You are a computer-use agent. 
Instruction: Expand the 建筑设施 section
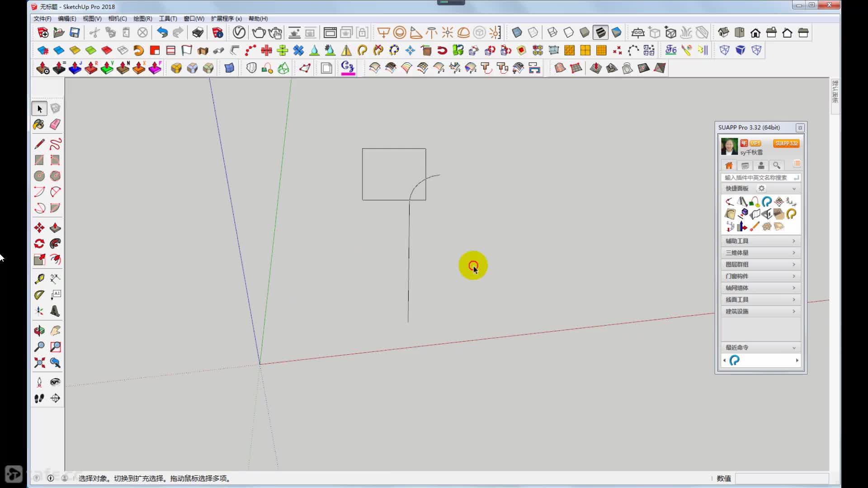761,311
